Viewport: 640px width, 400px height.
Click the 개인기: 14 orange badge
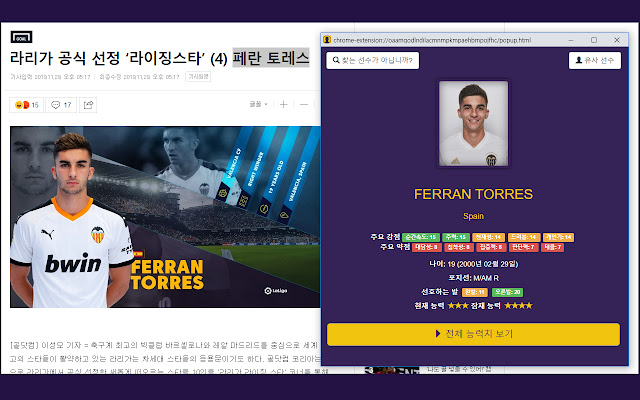[x=558, y=237]
